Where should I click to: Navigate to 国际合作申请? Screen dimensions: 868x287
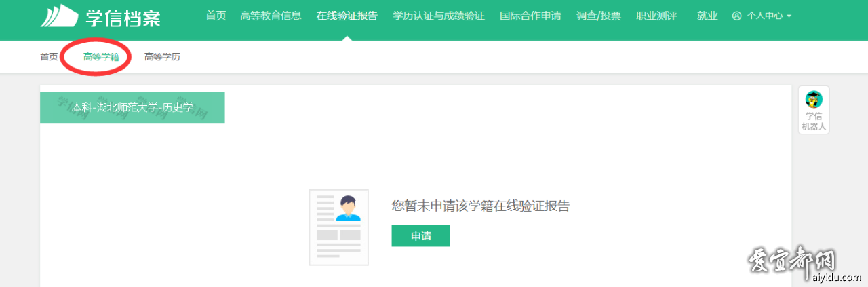pos(530,16)
